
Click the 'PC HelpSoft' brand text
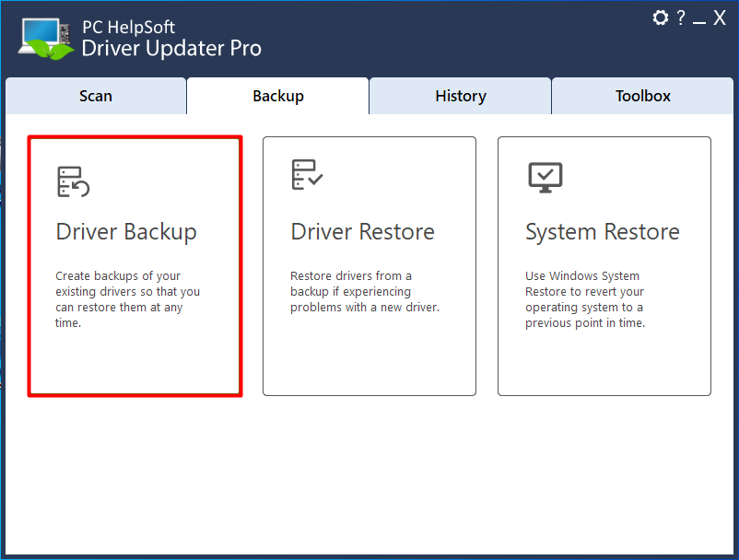tap(129, 27)
